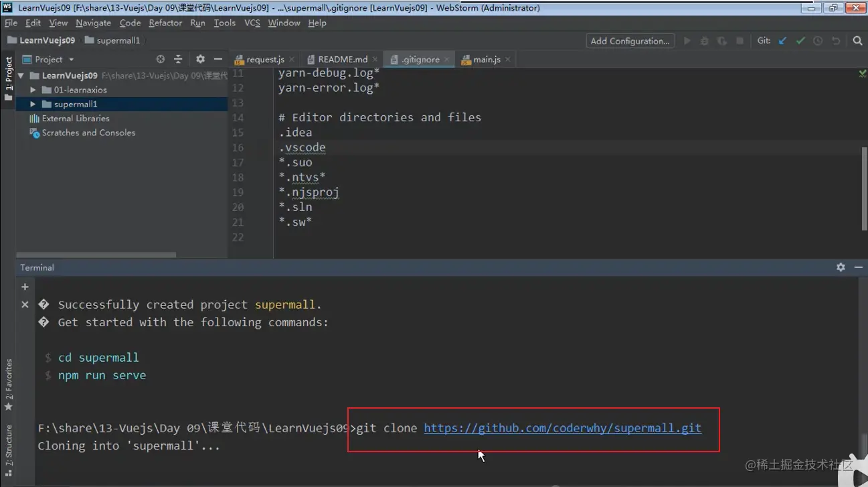Click Scratches and Consoles icon
868x487 pixels.
tap(34, 133)
